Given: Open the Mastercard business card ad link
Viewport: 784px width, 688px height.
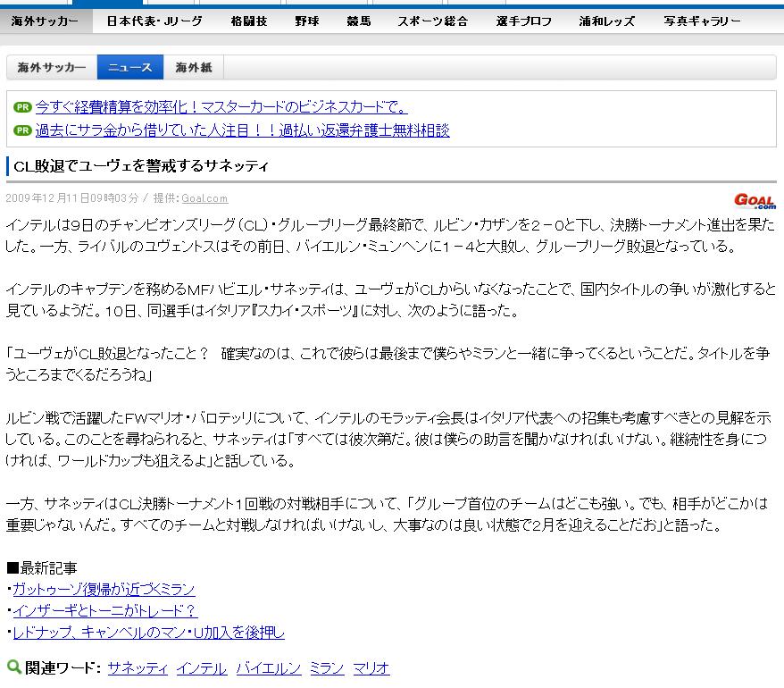Looking at the screenshot, I should pos(221,106).
